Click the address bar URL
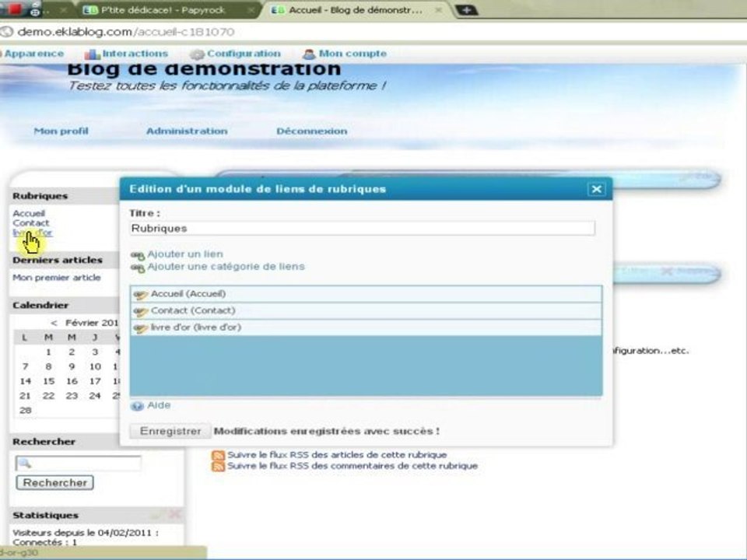 pyautogui.click(x=126, y=32)
